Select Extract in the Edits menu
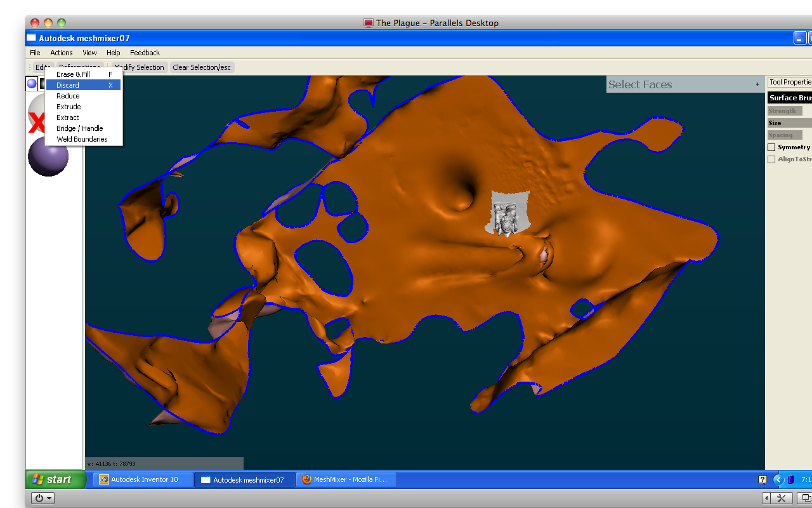 tap(84, 117)
